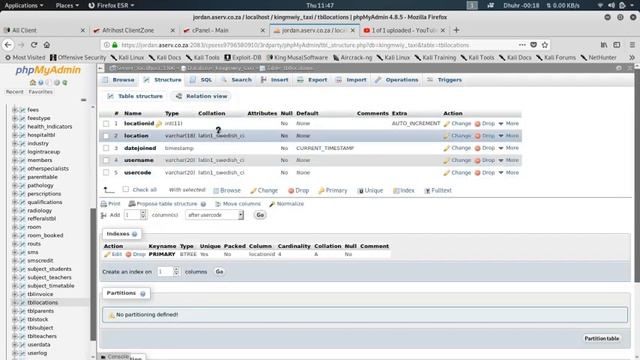This screenshot has width=640, height=360.
Task: Click Go button to add columns
Action: point(260,215)
